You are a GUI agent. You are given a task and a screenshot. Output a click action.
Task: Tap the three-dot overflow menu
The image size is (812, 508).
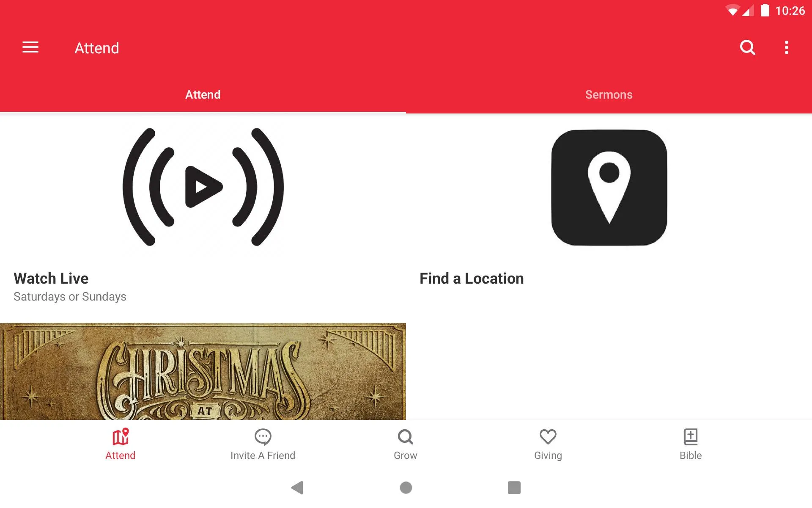tap(787, 47)
